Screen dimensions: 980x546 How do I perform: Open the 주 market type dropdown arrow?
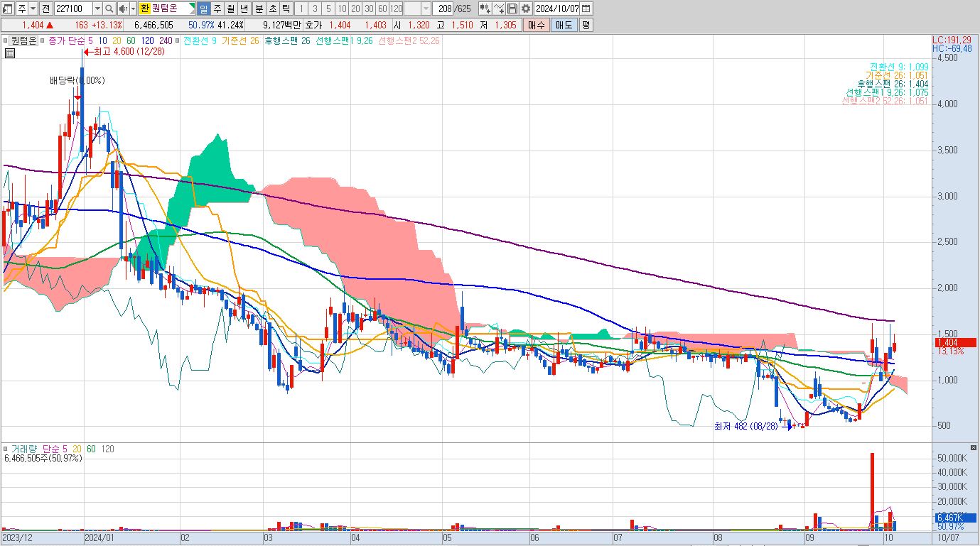[33, 9]
